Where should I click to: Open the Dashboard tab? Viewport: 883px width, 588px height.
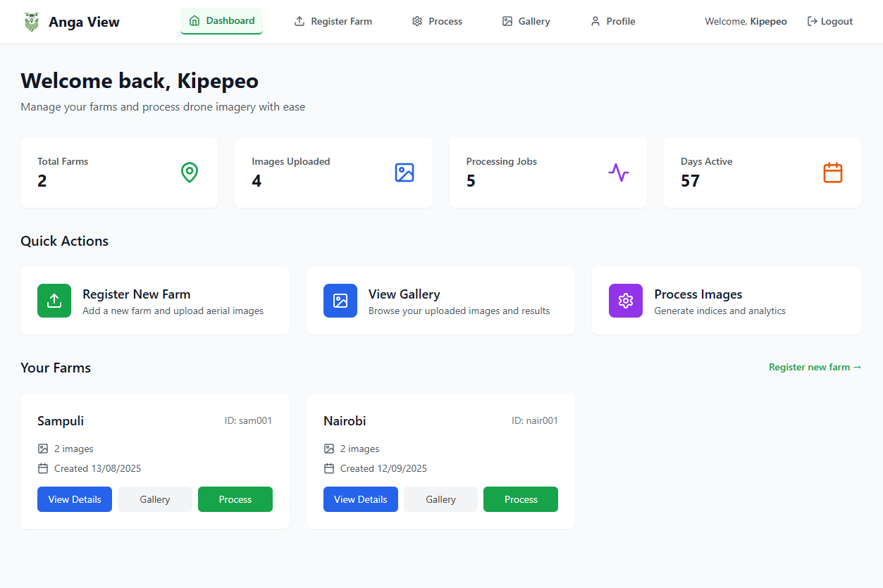point(221,21)
